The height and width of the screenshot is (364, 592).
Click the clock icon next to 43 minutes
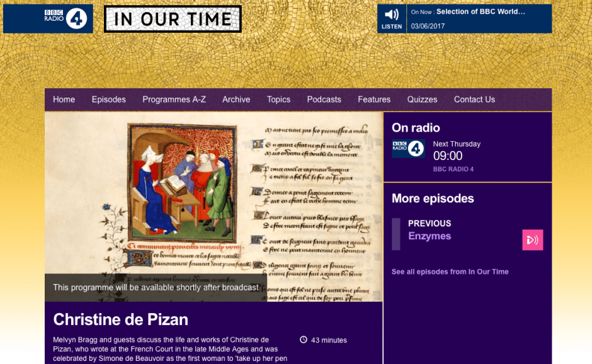(x=304, y=340)
